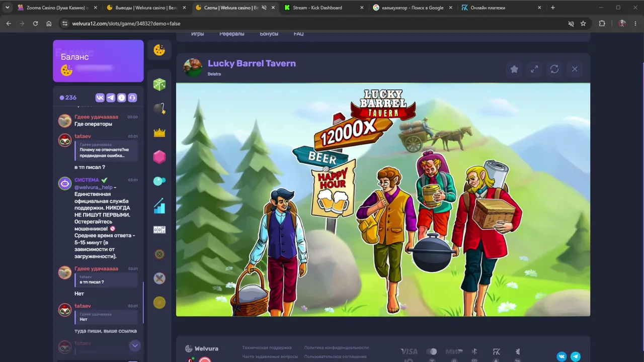Open the Техническая поддержка footer link
This screenshot has width=644, height=362.
click(267, 347)
